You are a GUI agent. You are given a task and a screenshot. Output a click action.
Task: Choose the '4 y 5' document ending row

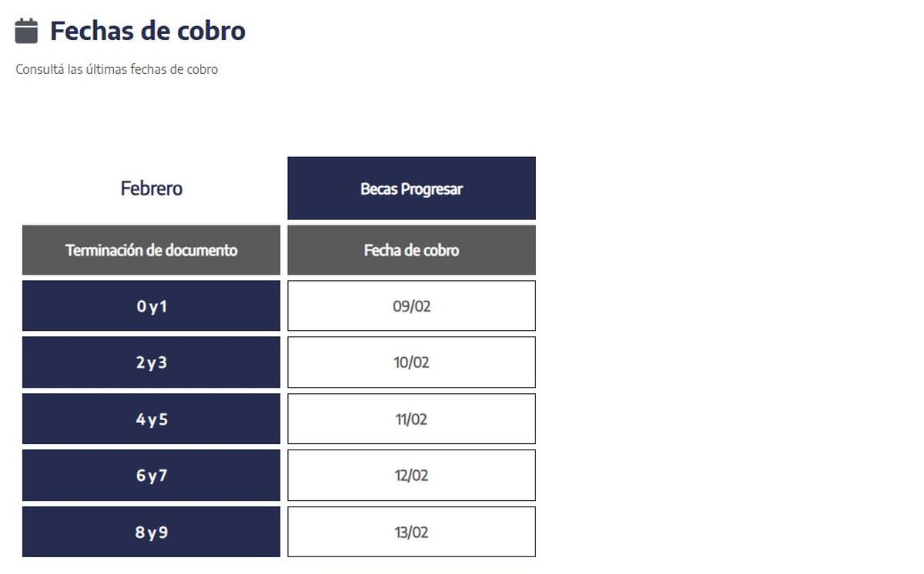152,419
